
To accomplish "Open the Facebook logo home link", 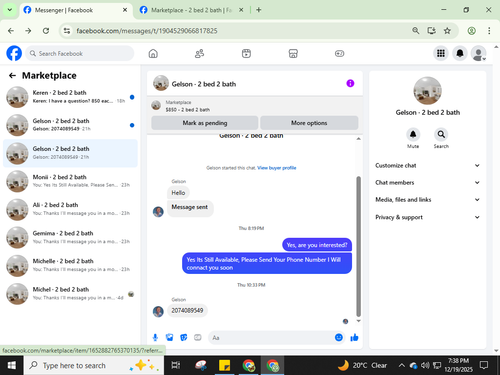I will [14, 53].
